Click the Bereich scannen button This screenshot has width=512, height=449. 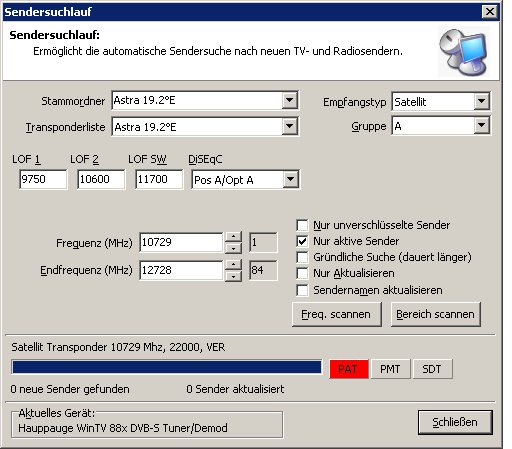pos(435,314)
